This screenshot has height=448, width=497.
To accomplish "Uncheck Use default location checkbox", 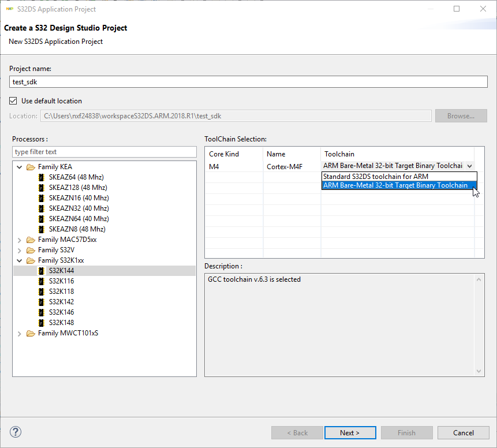I will pyautogui.click(x=13, y=101).
